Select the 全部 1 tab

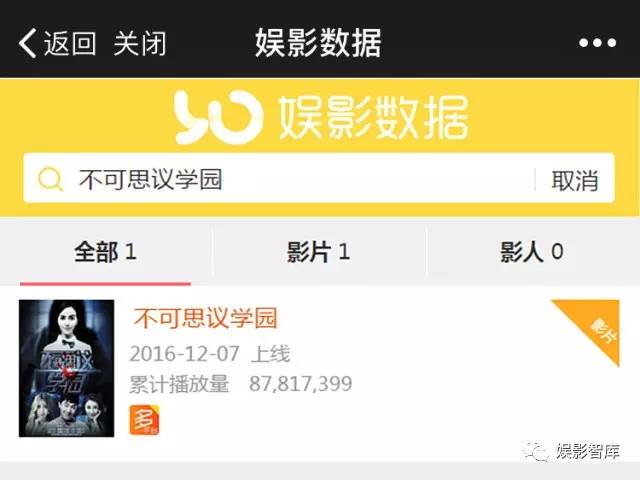click(105, 252)
